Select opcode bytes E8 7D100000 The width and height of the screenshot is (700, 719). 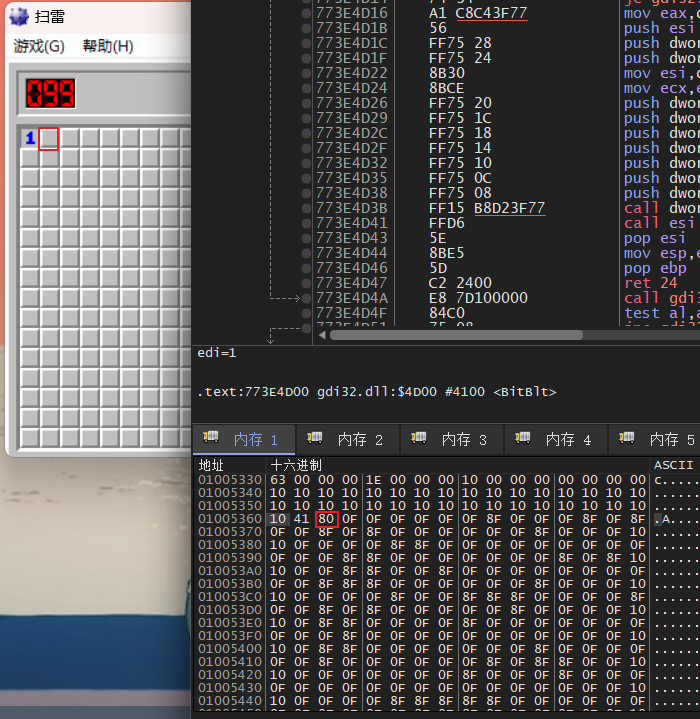click(478, 298)
